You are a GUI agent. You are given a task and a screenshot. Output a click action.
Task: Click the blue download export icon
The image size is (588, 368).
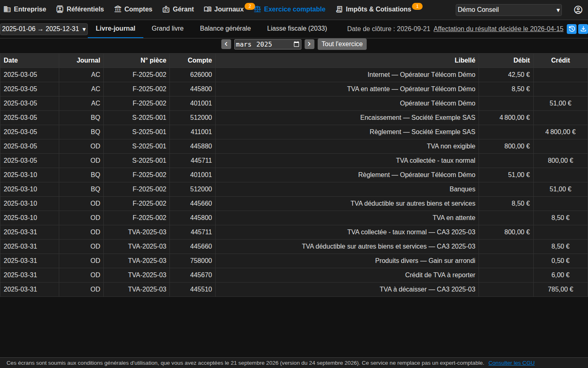coord(584,29)
